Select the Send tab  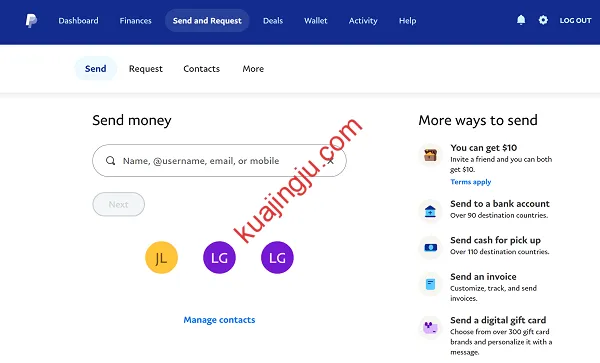coord(96,68)
